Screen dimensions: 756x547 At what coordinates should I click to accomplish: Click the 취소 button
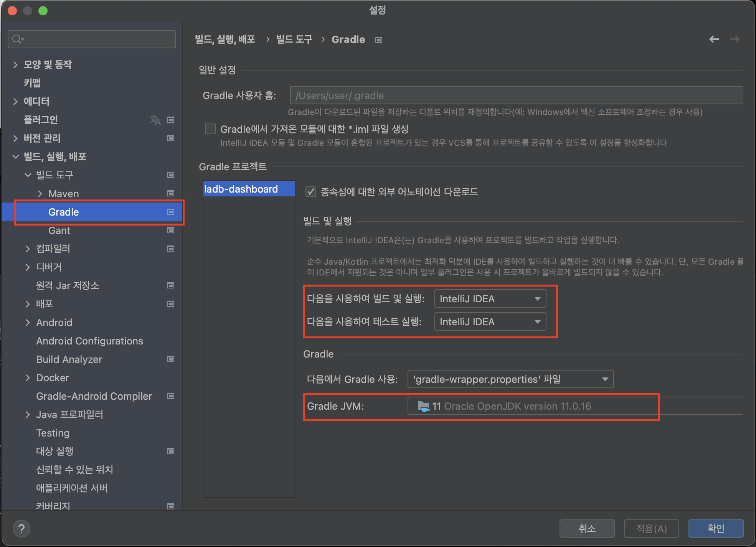587,529
